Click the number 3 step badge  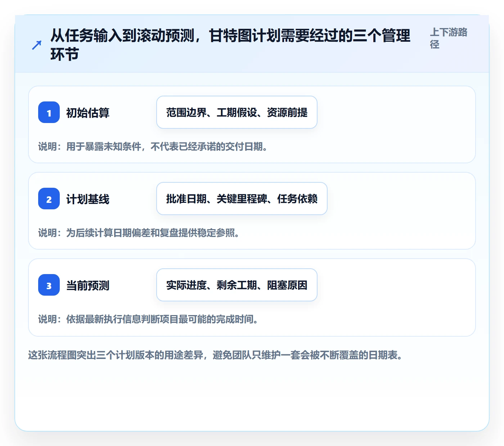(49, 285)
